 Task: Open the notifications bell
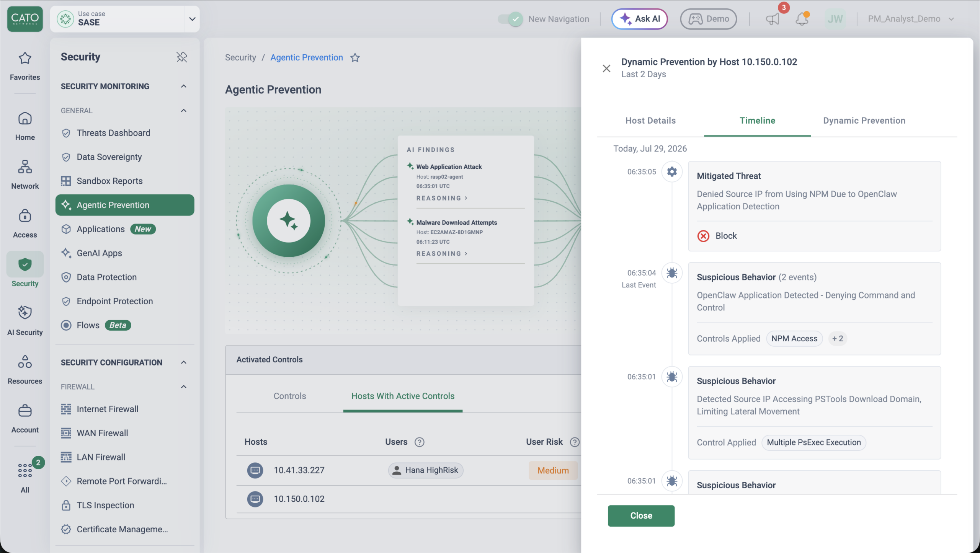pos(802,19)
